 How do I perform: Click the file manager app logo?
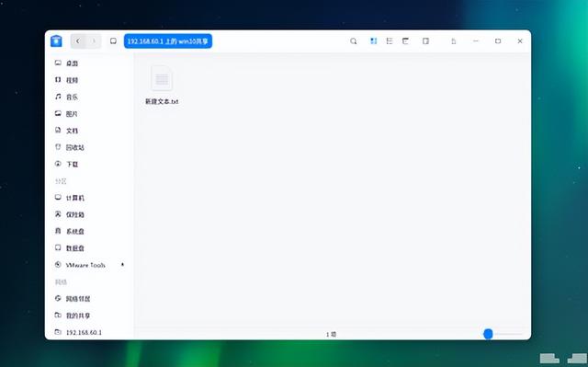tap(56, 40)
